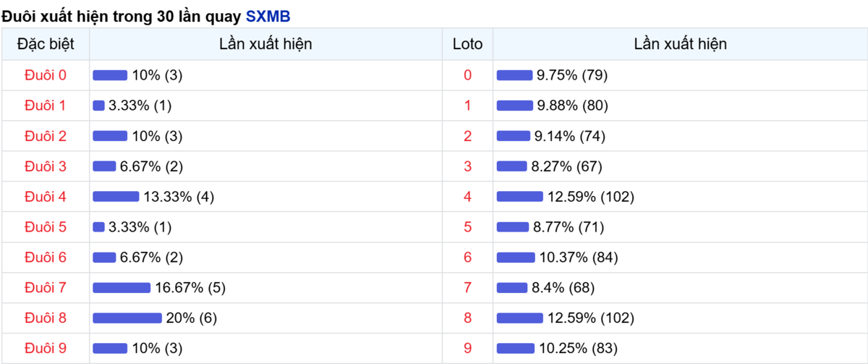
Task: Select the Đuôi 0 row label
Action: (45, 75)
